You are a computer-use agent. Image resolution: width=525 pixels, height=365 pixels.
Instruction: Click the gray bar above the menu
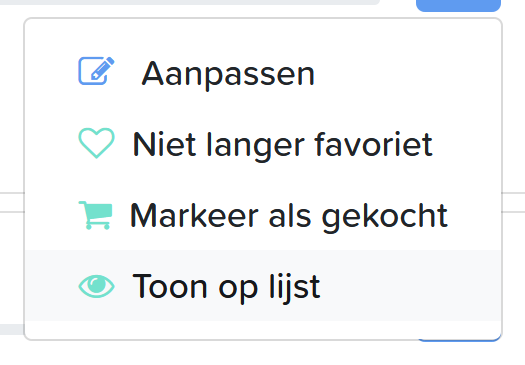(x=190, y=2)
